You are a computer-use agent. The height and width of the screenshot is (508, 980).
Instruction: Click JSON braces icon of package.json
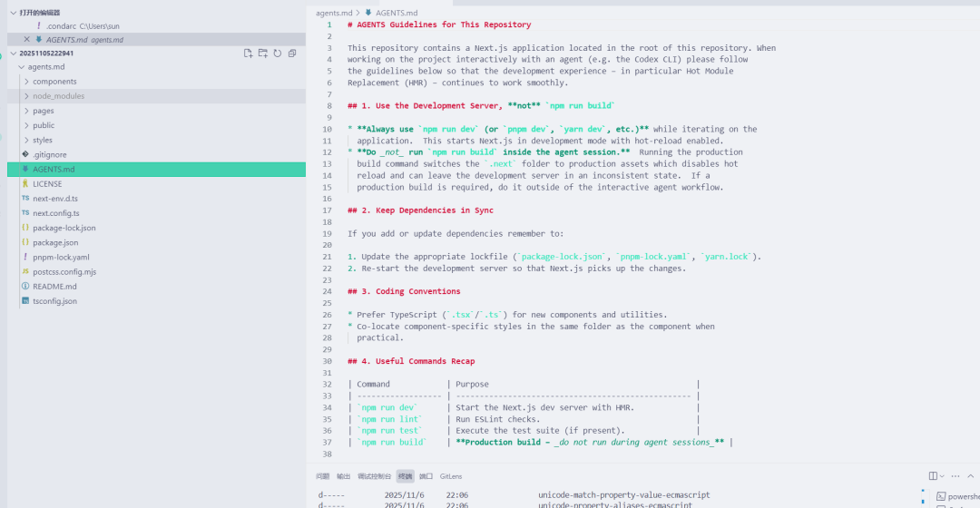point(25,242)
